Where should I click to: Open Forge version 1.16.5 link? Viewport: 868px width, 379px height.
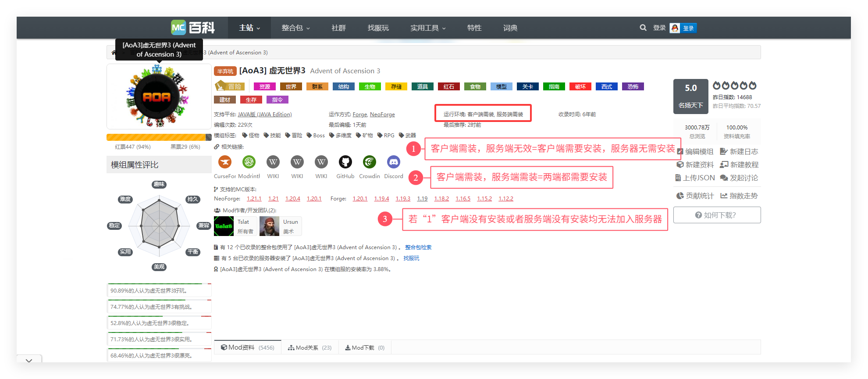[463, 198]
